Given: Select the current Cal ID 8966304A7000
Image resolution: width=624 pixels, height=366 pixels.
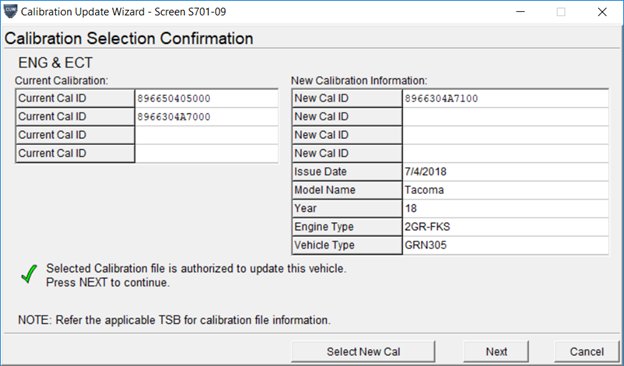Looking at the screenshot, I should point(207,117).
